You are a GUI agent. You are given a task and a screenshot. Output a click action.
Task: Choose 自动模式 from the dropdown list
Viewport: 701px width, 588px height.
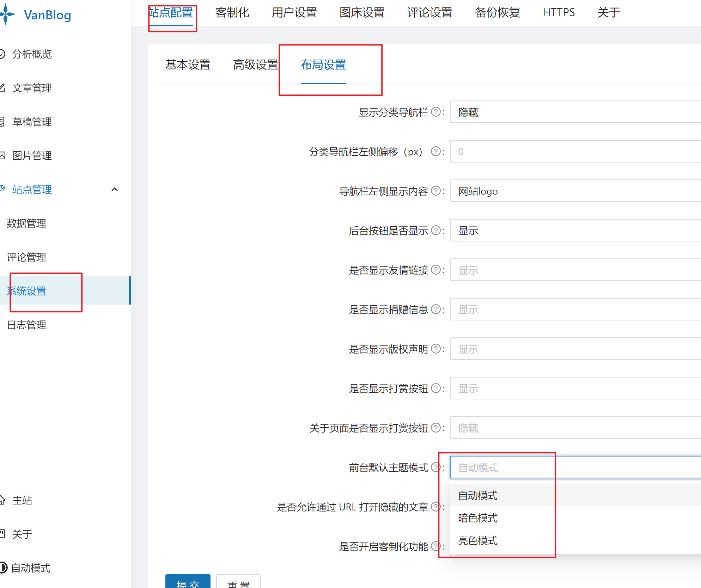575,495
